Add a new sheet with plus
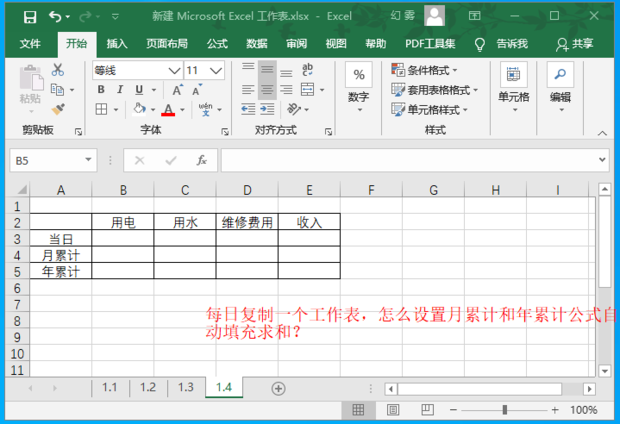The width and height of the screenshot is (620, 424). point(278,388)
